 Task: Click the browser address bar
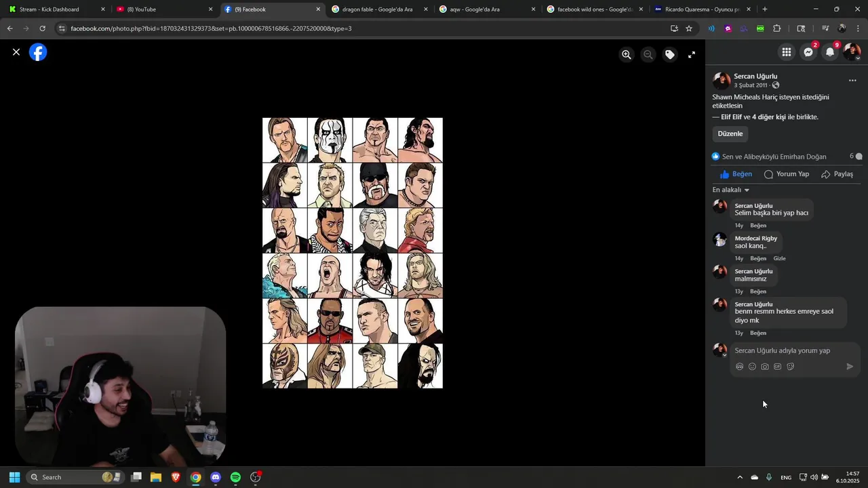click(366, 28)
